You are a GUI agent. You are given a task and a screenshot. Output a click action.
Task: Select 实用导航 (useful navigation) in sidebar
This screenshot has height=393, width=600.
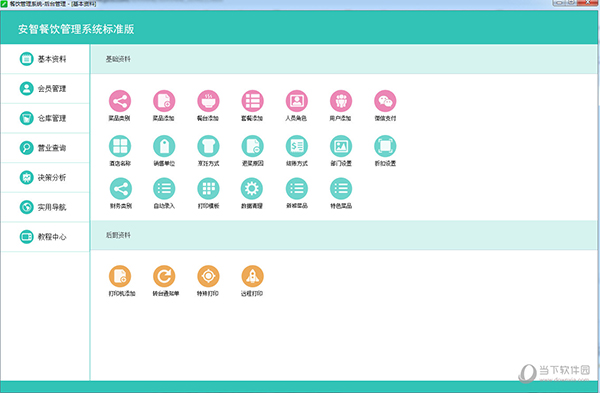(x=45, y=207)
